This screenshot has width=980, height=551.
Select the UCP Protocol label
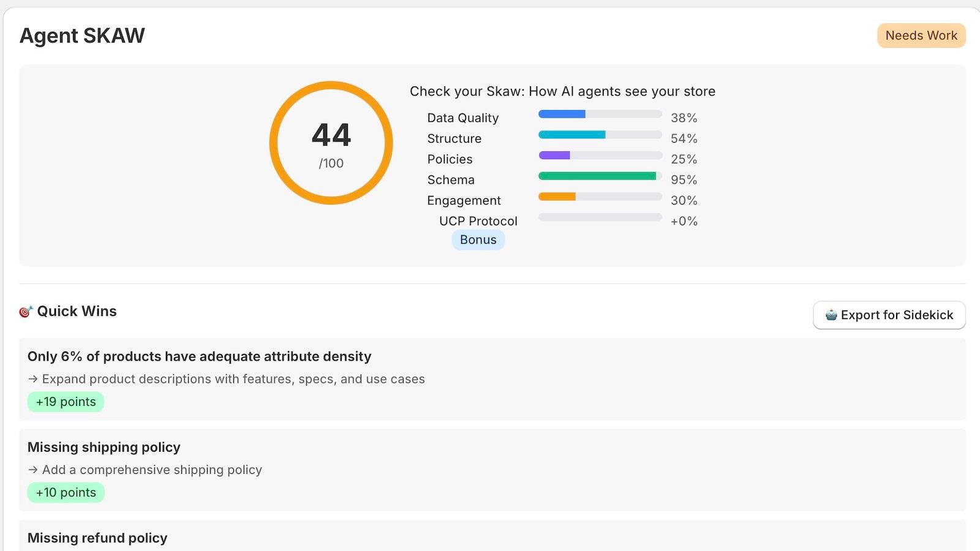point(478,221)
